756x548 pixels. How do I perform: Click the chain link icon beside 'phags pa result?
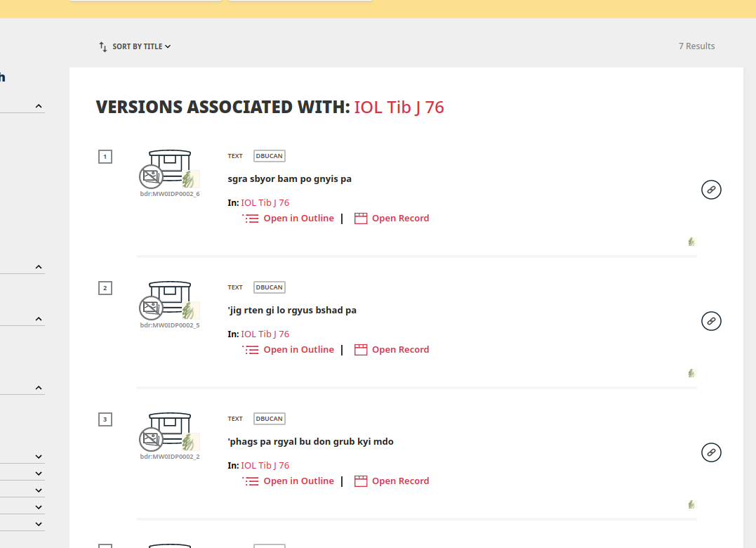tap(711, 452)
